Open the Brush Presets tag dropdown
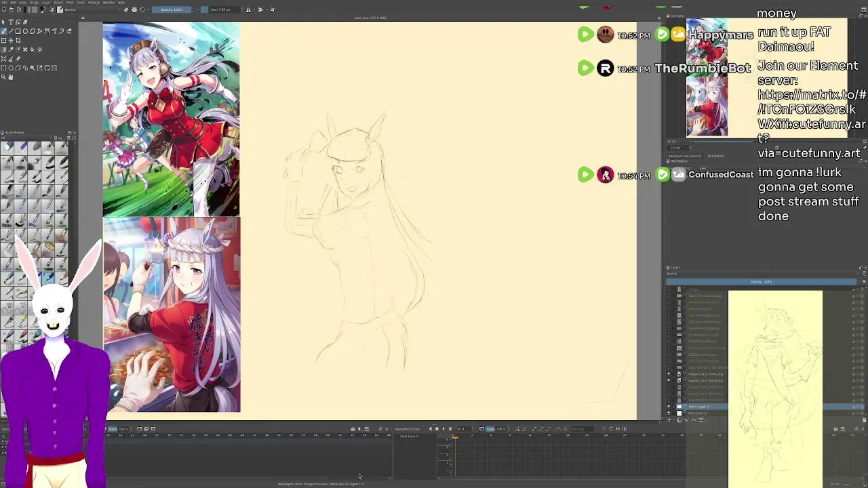Screen dimensions: 868x488 click(26, 138)
